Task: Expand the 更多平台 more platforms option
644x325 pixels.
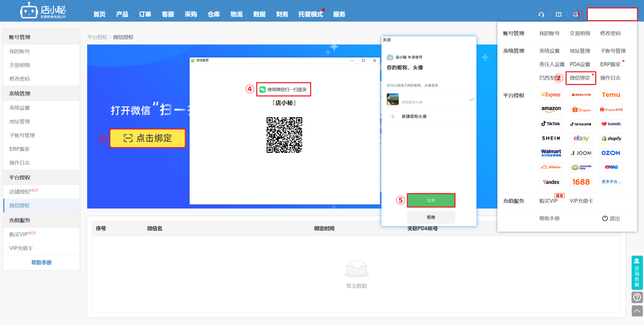Action: coord(611,182)
